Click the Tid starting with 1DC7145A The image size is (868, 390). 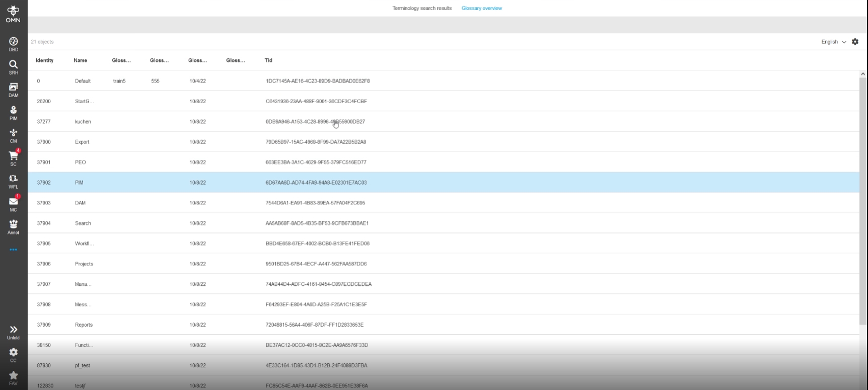(x=318, y=81)
